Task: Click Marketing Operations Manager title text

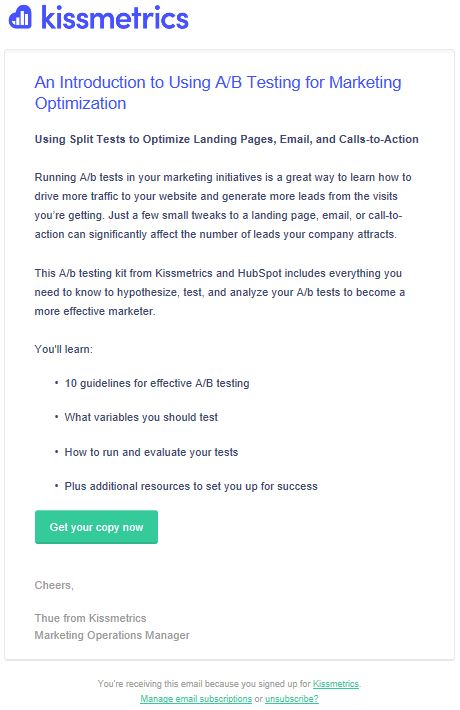Action: click(x=112, y=635)
